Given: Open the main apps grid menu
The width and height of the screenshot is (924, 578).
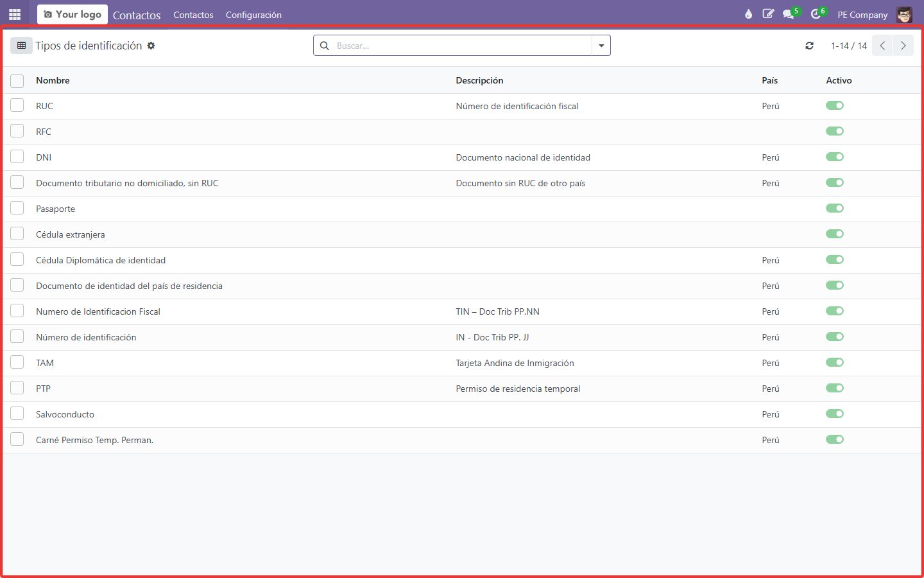Looking at the screenshot, I should (x=15, y=14).
